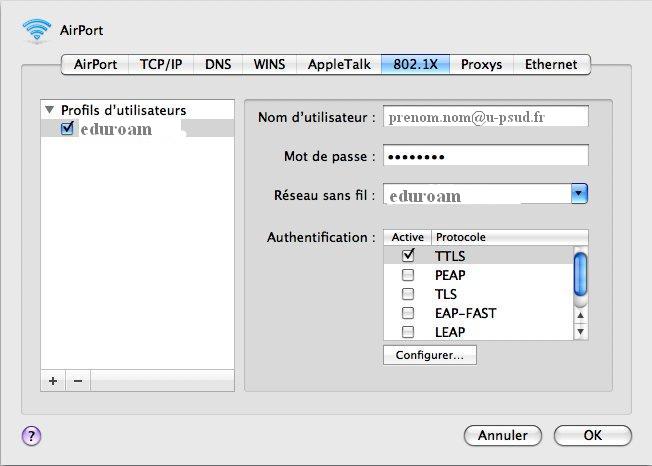Collapse the Profils d'utilisateurs disclosure triangle
Viewport: 652px width, 466px height.
point(49,110)
